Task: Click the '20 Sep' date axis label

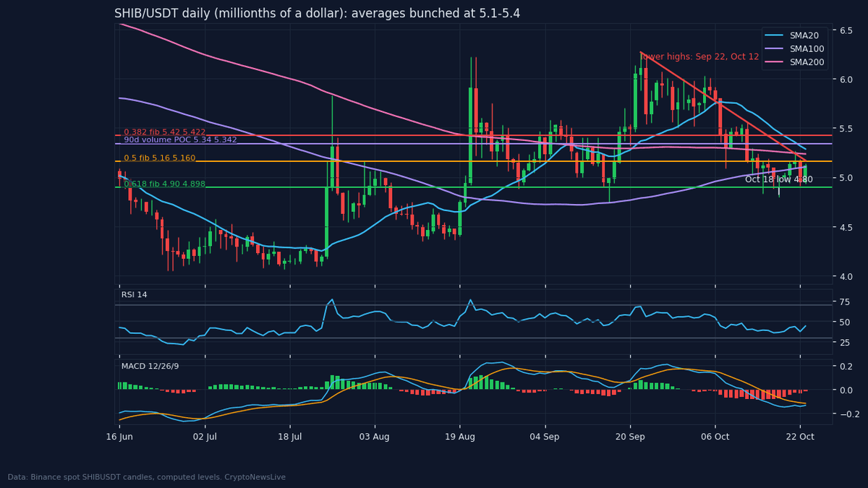Action: pyautogui.click(x=630, y=437)
